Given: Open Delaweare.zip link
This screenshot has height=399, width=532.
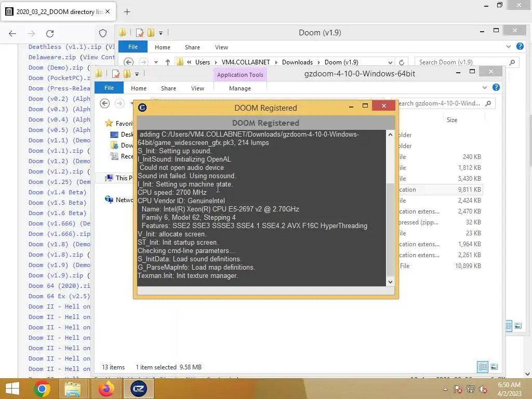Looking at the screenshot, I should click(x=52, y=57).
